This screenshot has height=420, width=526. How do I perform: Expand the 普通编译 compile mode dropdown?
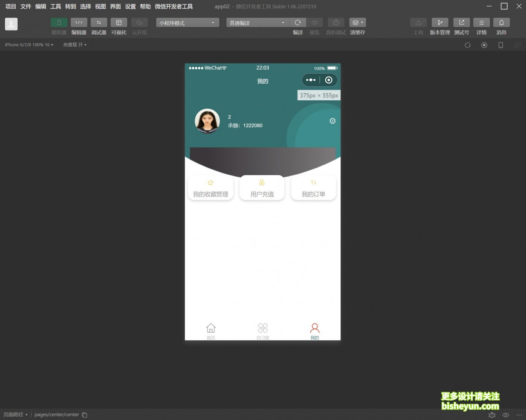(257, 23)
